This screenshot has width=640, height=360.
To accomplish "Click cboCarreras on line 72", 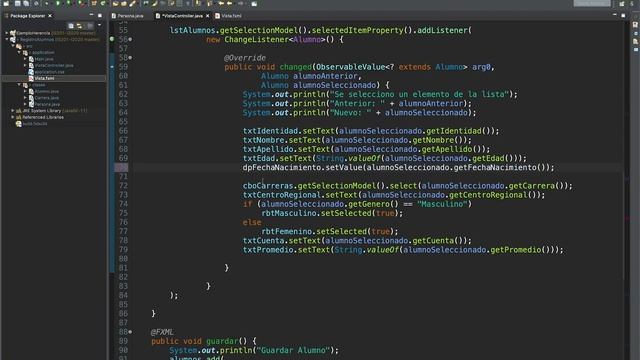I will (268, 186).
